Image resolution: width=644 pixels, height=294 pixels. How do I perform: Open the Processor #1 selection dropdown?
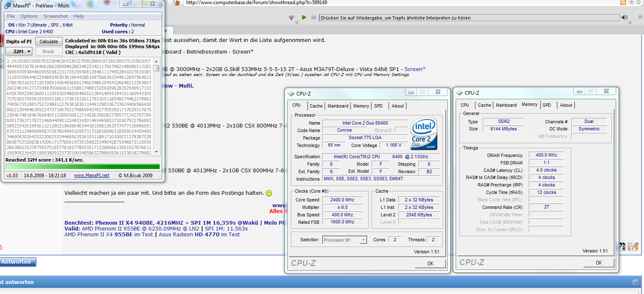pos(345,240)
